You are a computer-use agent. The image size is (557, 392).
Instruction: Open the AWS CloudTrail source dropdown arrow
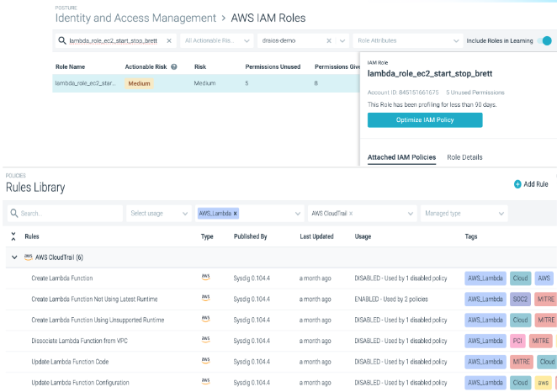click(411, 214)
